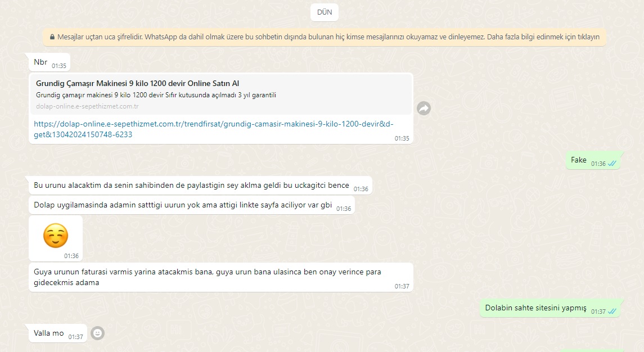Click the blushing face emoji message
Screen dimensions: 644x352
tap(56, 236)
